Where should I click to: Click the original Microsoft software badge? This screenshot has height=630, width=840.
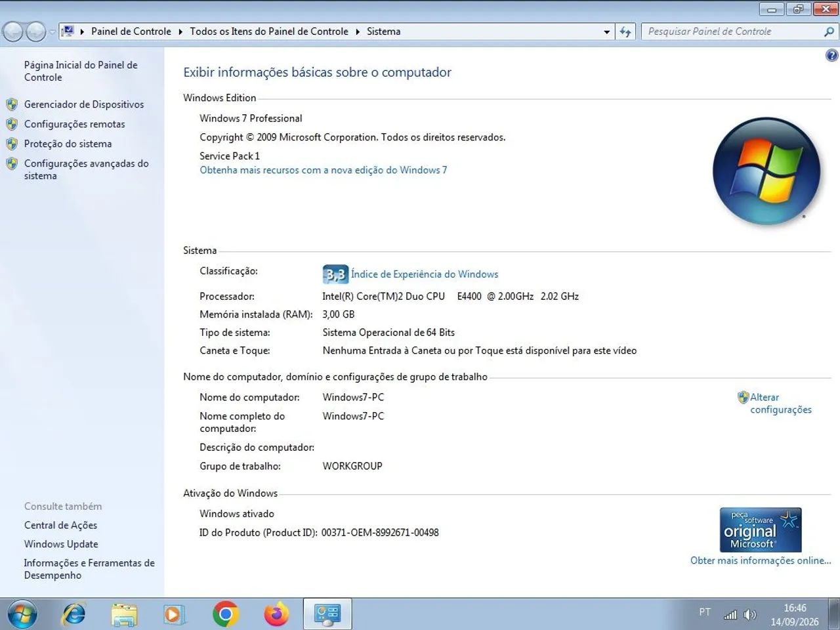click(761, 530)
